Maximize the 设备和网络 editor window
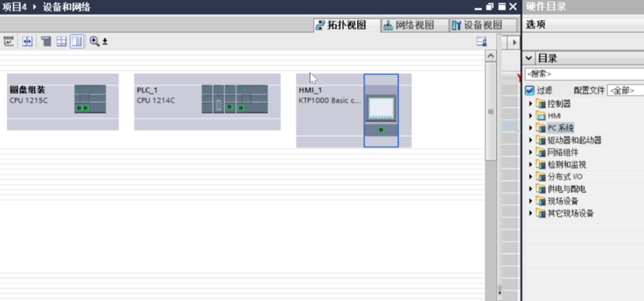The height and width of the screenshot is (301, 644). (x=502, y=7)
